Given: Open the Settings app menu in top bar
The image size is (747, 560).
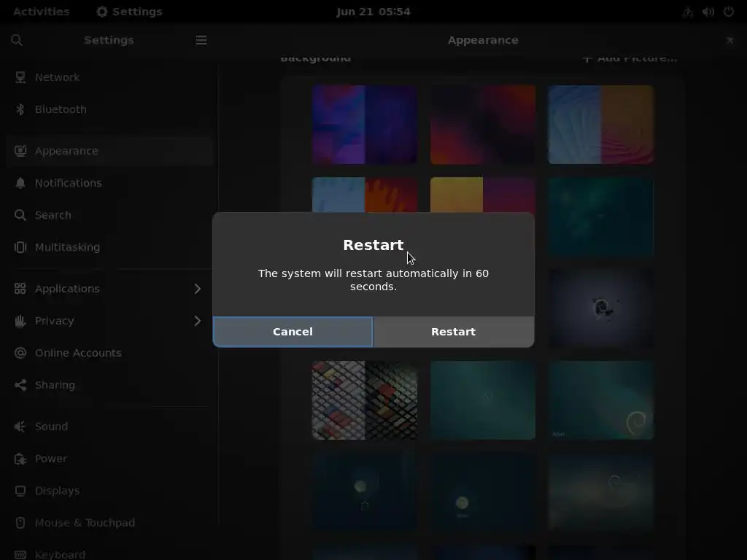Looking at the screenshot, I should coord(129,12).
